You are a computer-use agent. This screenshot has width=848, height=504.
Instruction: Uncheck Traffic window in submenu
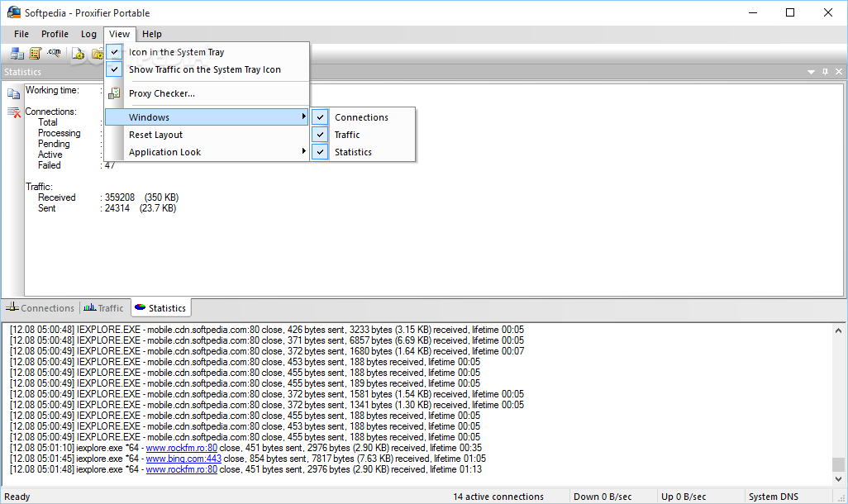(x=363, y=135)
